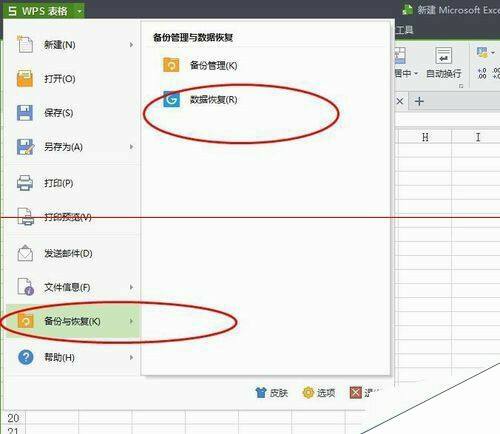
Task: Choose 打开(O) from the file menu
Action: click(x=60, y=79)
